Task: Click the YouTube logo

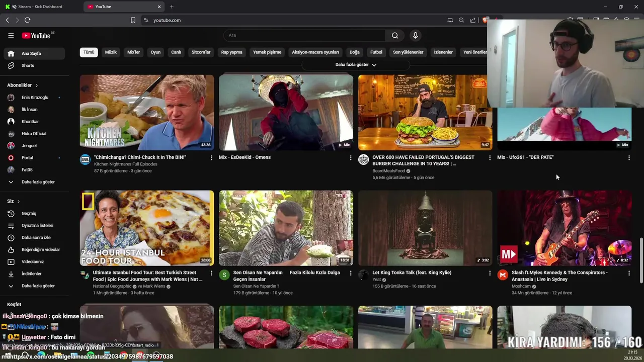Action: 36,35
